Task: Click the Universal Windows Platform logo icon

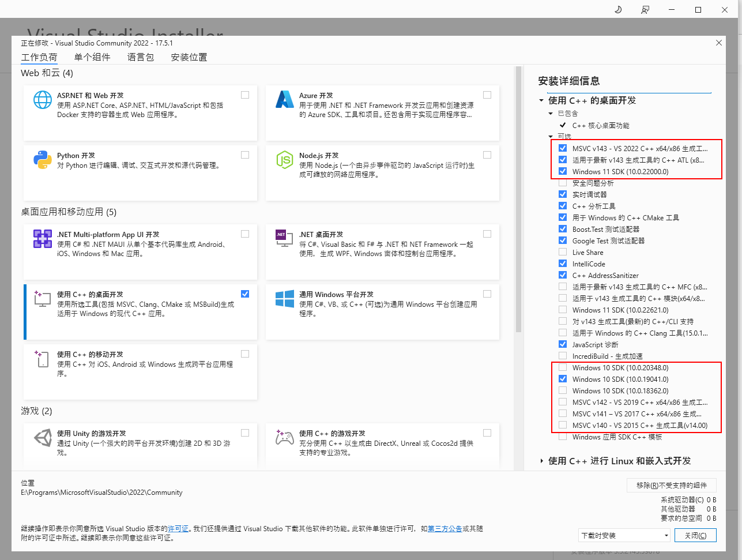Action: (285, 299)
